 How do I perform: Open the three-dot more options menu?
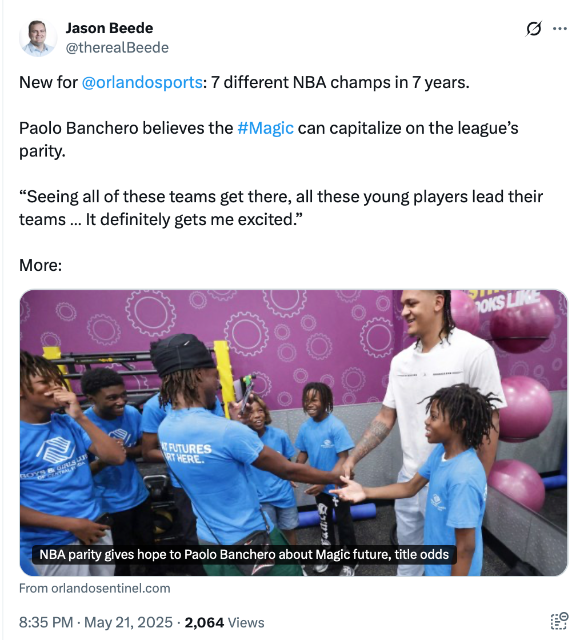coord(560,29)
